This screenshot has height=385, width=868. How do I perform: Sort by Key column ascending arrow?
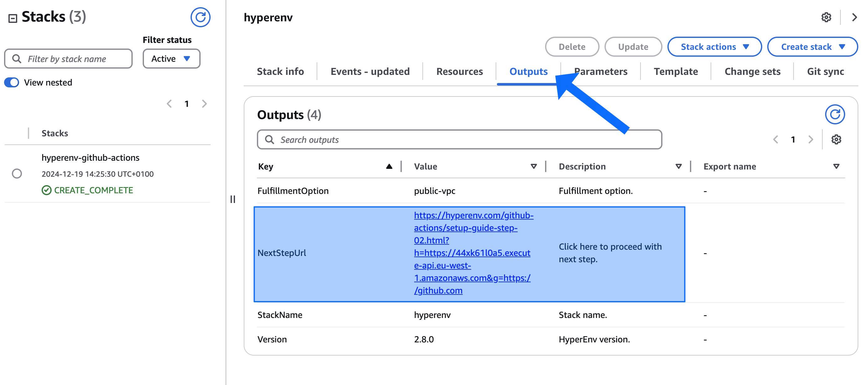389,166
